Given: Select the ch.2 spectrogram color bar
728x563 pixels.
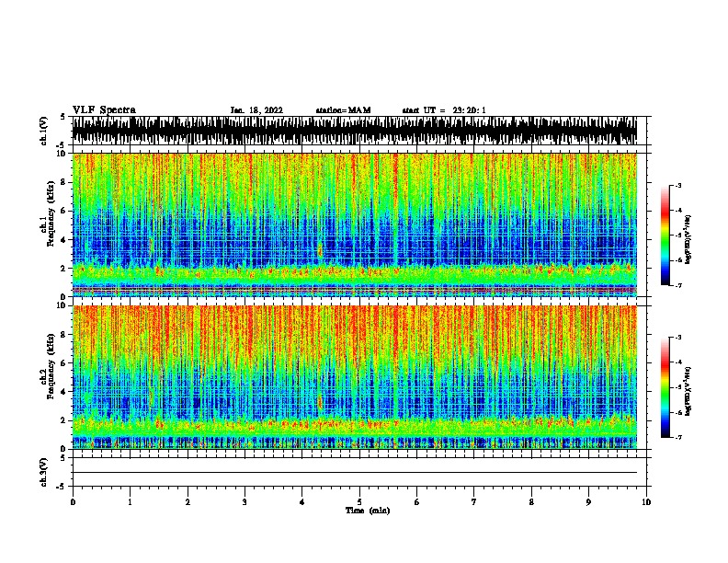Looking at the screenshot, I should tap(665, 387).
